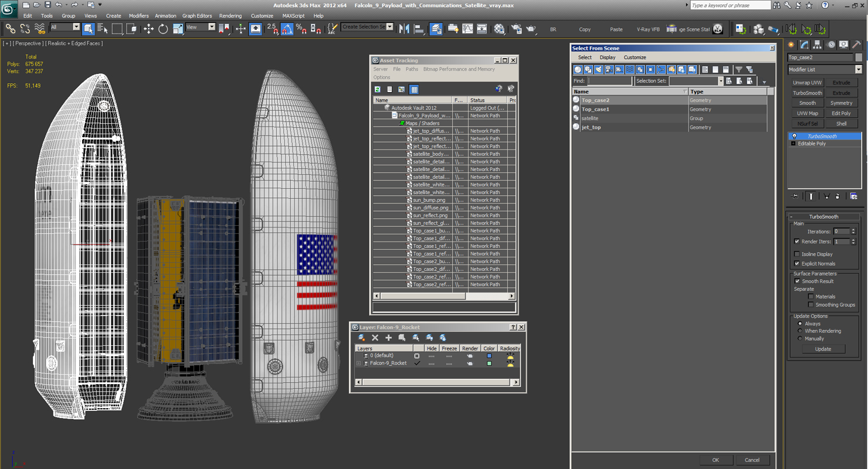Click OK in Select From Scene
The height and width of the screenshot is (469, 868).
coord(716,460)
